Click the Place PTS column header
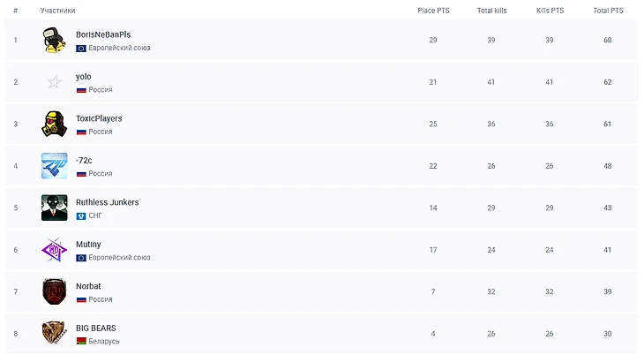This screenshot has height=355, width=644. [432, 11]
